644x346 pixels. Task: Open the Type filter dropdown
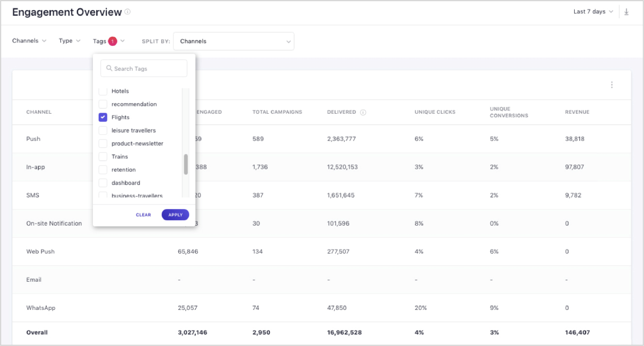(69, 41)
